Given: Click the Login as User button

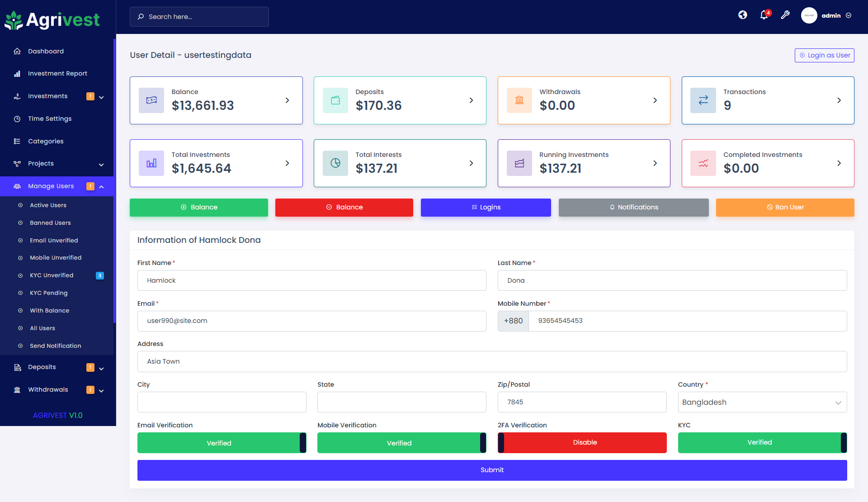Looking at the screenshot, I should click(824, 55).
